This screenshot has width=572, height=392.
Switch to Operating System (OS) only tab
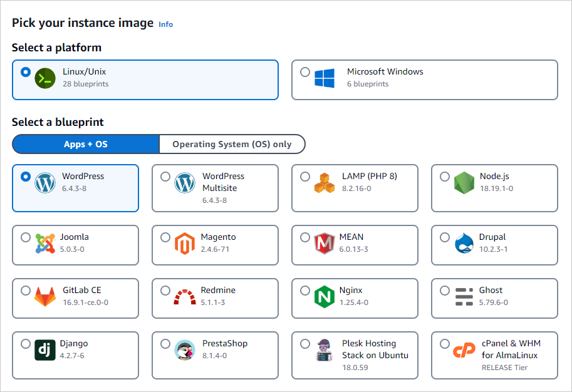(x=232, y=144)
